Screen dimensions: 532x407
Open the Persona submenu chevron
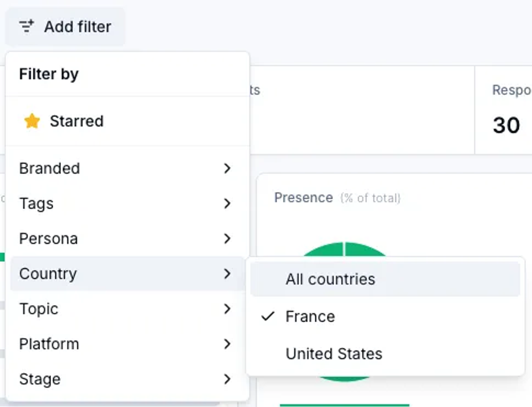pos(227,238)
